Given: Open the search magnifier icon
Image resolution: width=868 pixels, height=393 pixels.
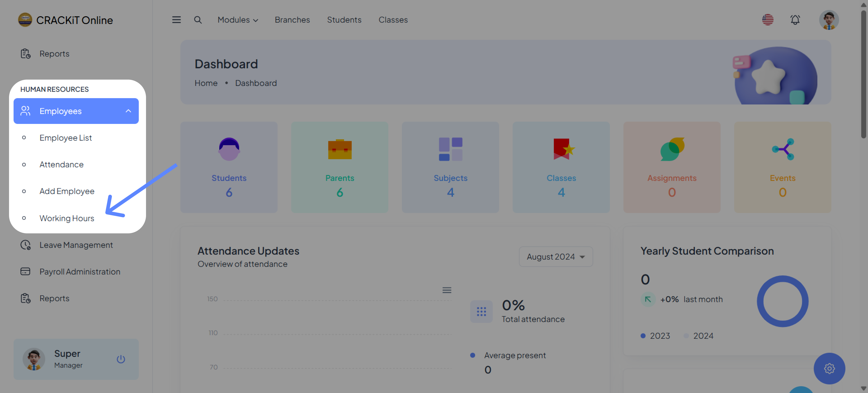Looking at the screenshot, I should pos(198,20).
